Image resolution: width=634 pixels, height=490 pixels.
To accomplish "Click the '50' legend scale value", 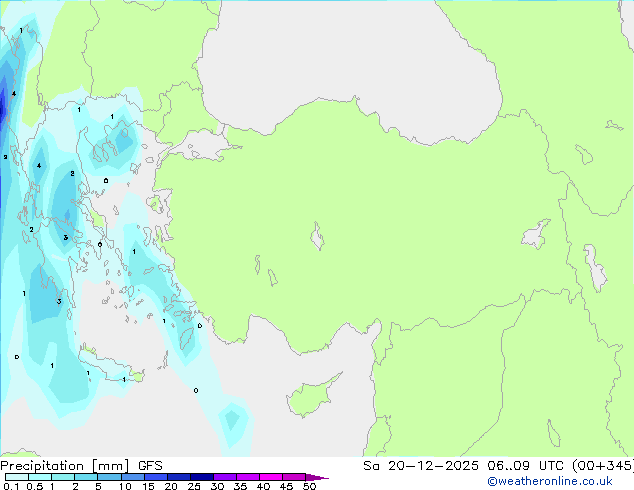I will [x=309, y=486].
